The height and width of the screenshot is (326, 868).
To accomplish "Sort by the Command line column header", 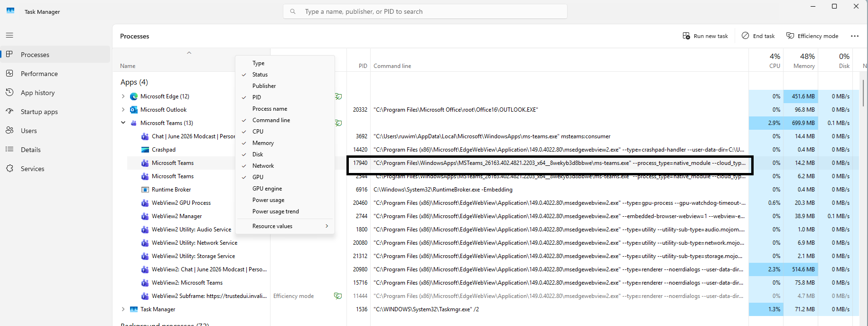I will pos(560,60).
